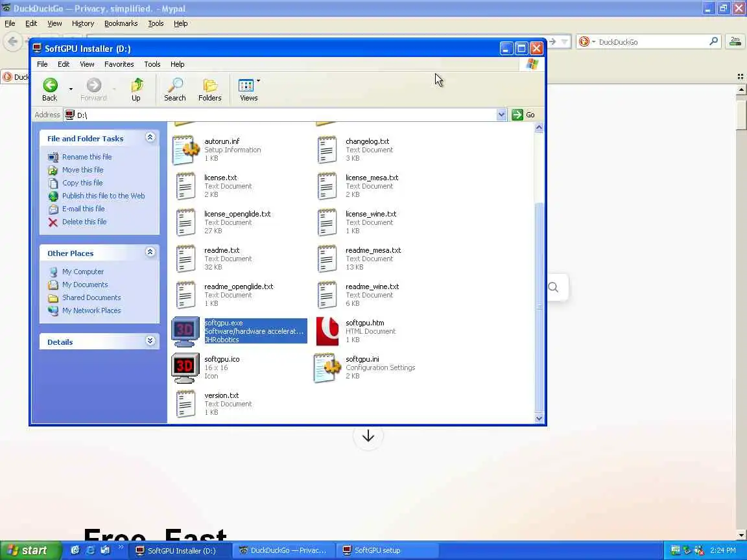Screen dimensions: 747x560
Task: Open My Network Places link
Action: pyautogui.click(x=91, y=310)
